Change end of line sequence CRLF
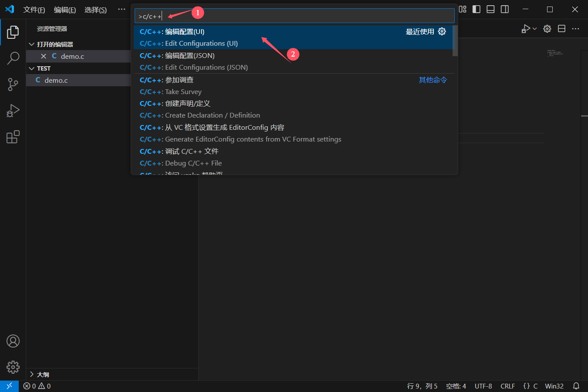 point(507,386)
